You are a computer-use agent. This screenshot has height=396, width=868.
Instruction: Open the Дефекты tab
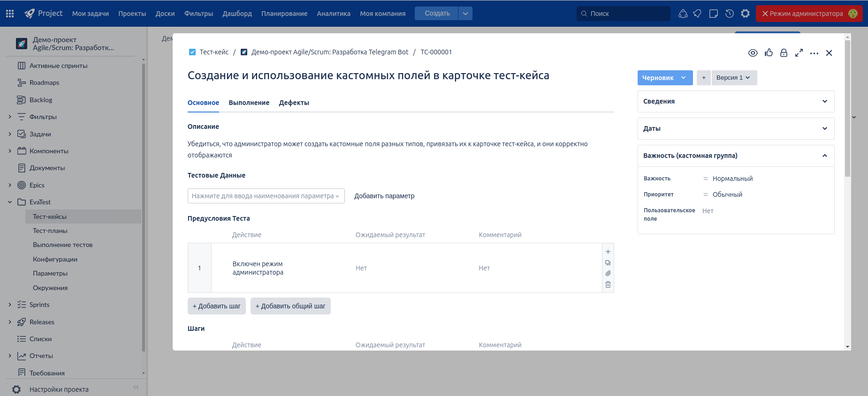294,103
